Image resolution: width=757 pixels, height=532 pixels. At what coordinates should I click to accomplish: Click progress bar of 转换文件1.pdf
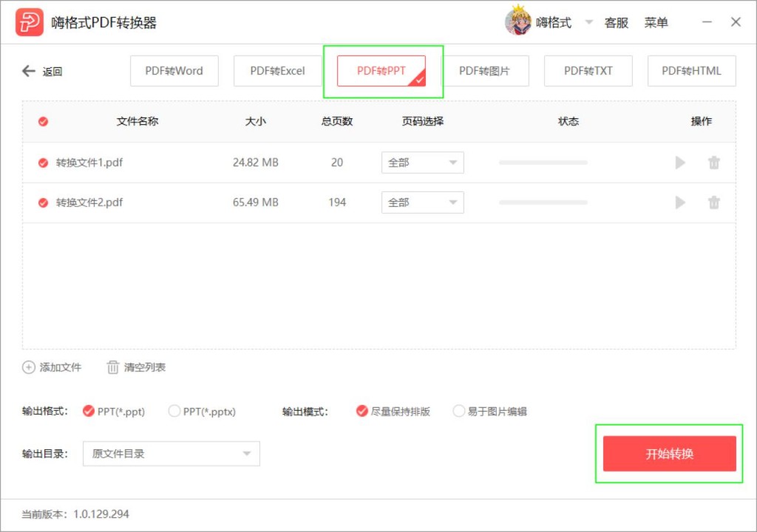pyautogui.click(x=543, y=163)
